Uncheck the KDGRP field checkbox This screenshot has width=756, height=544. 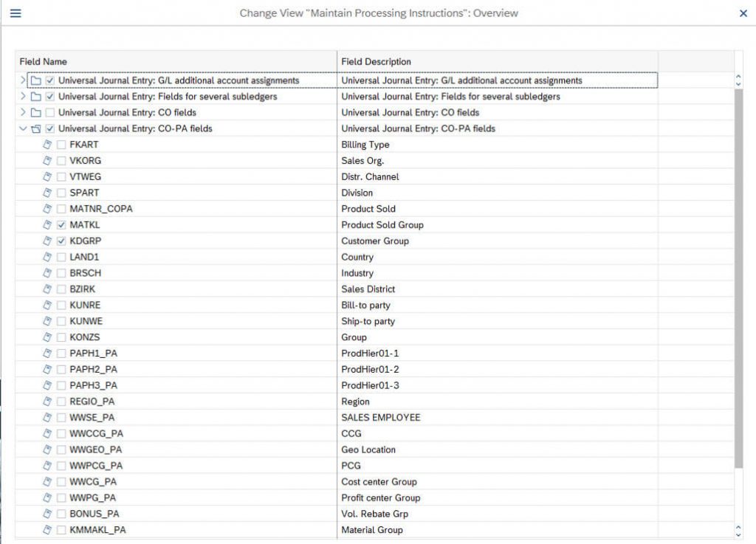click(x=61, y=241)
